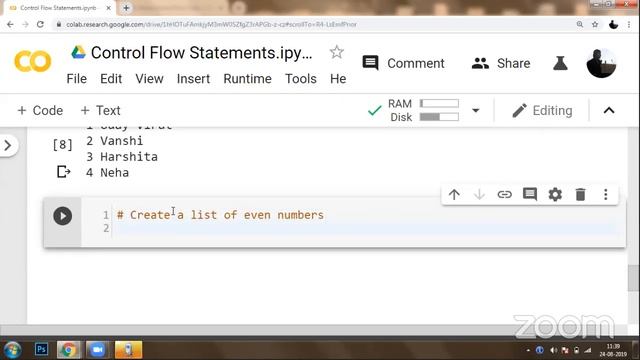This screenshot has width=640, height=360.
Task: Switch mode via Editing button
Action: [x=542, y=111]
